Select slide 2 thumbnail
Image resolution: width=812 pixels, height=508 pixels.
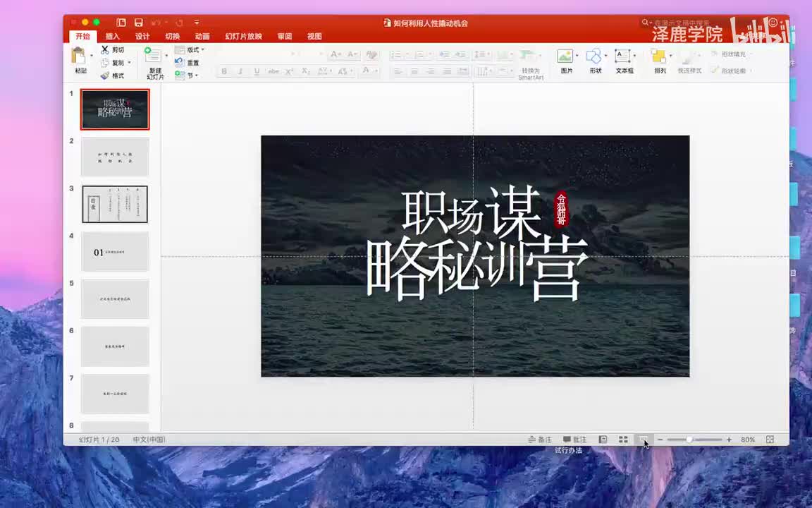tap(115, 157)
